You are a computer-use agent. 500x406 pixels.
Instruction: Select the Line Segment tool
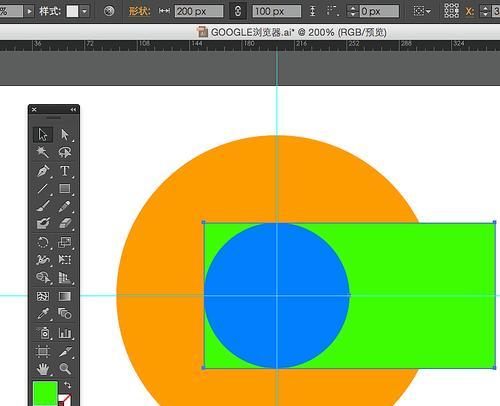click(x=43, y=189)
